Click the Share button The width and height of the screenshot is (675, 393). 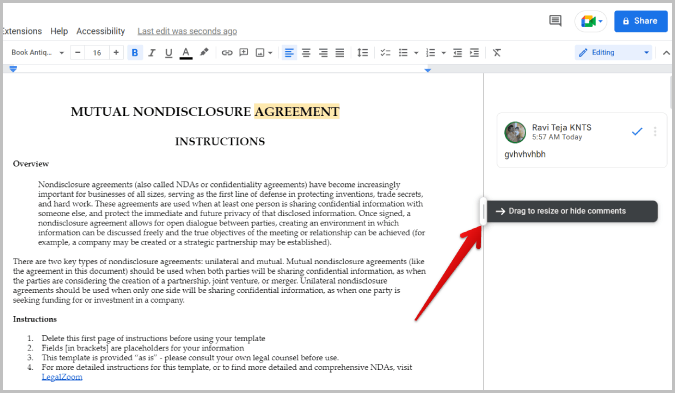pos(641,21)
